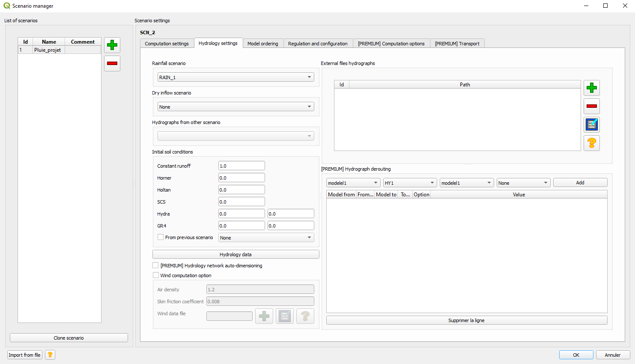Click the second GR4 value field
This screenshot has width=635, height=364.
click(291, 225)
